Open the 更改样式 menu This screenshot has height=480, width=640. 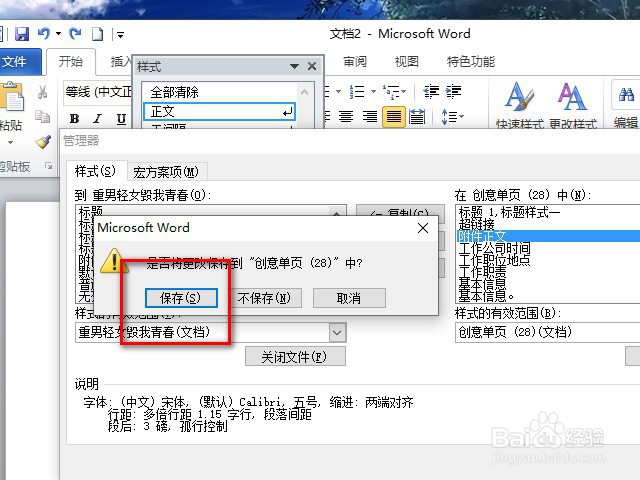click(573, 104)
